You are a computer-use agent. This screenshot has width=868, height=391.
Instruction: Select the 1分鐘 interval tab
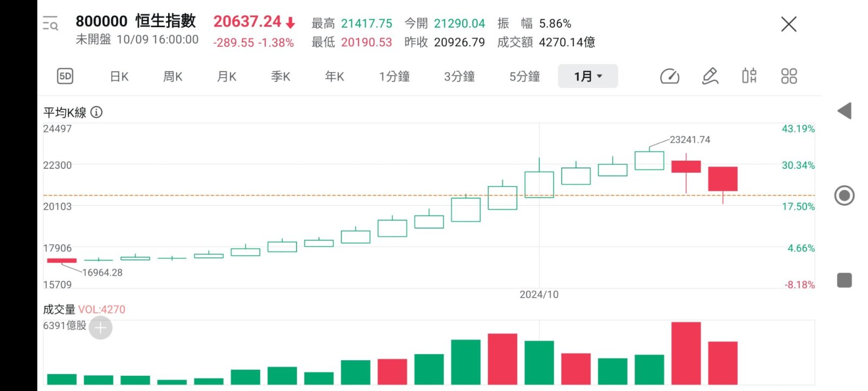[394, 77]
